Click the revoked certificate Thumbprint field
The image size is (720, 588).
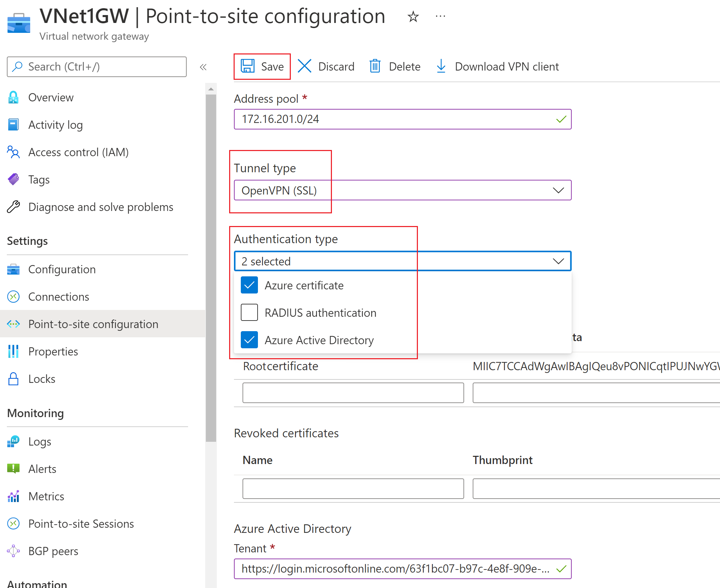click(596, 489)
